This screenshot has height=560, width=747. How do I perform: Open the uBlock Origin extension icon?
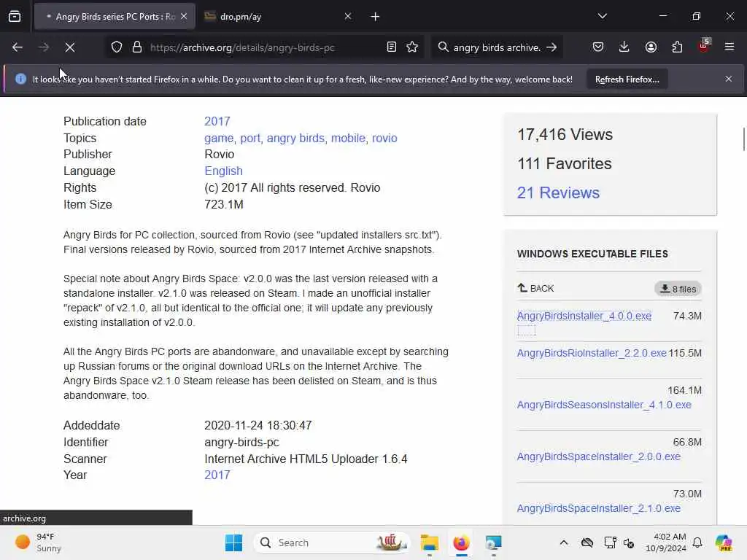tap(704, 46)
